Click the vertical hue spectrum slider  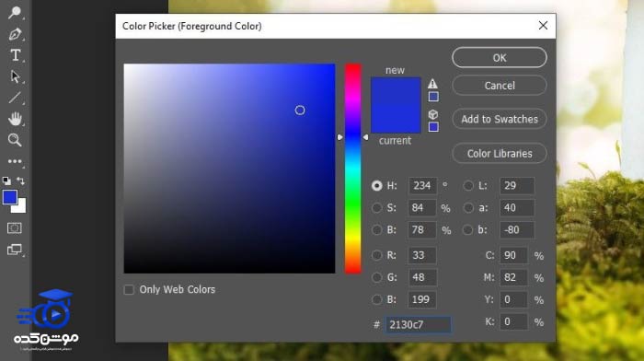coord(352,169)
